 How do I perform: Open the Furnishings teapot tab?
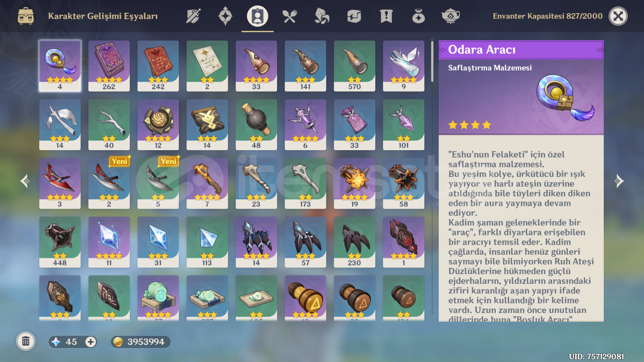[x=451, y=16]
